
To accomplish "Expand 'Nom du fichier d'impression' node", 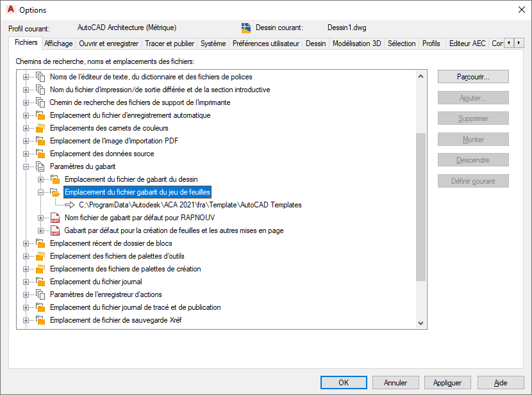I will (26, 90).
